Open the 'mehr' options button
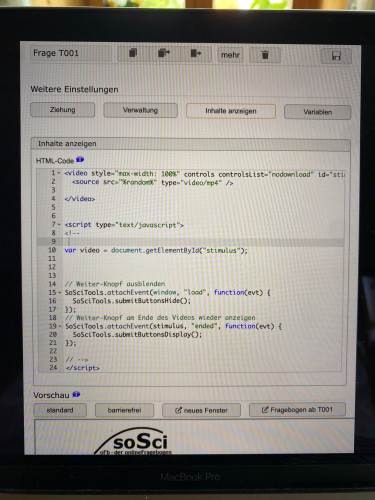Image resolution: width=375 pixels, height=500 pixels. (230, 55)
